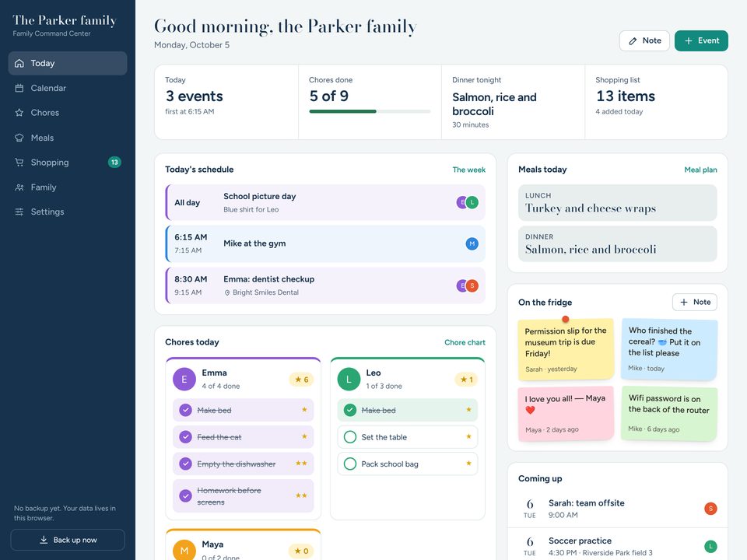Uncheck Emma's Feed the cat chore
Screen dimensions: 747x560
[186, 436]
